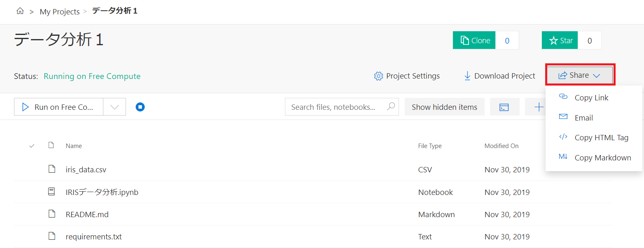Viewport: 644px width, 248px height.
Task: Toggle the select-all checkmark in header row
Action: pyautogui.click(x=32, y=146)
